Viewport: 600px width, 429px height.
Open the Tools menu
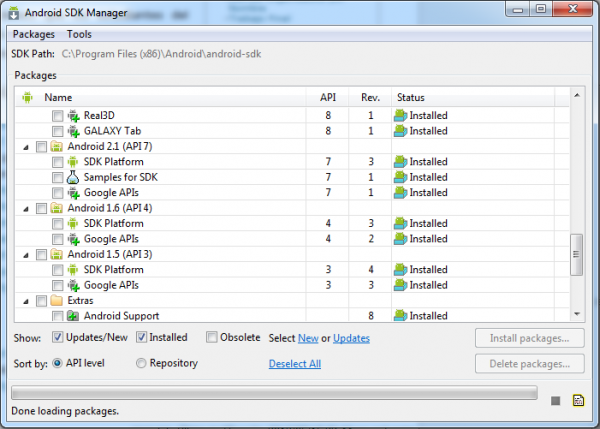[x=79, y=34]
